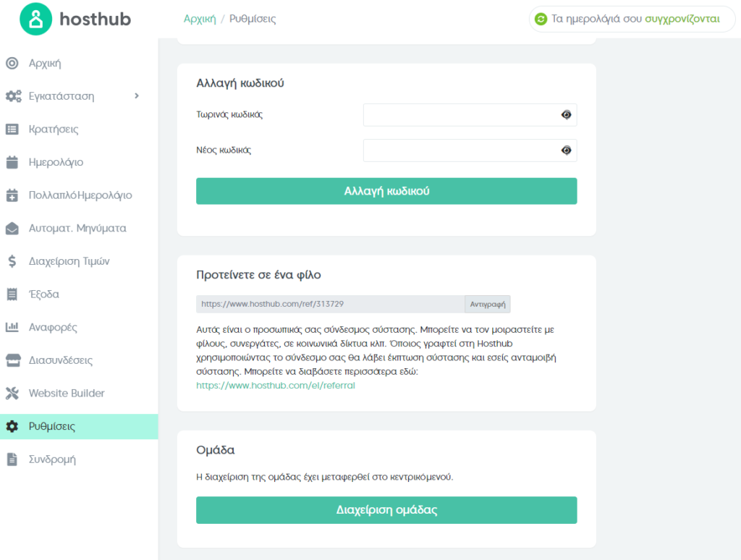Expand the Εγκατάσταση submenu chevron
The image size is (741, 560).
[137, 96]
